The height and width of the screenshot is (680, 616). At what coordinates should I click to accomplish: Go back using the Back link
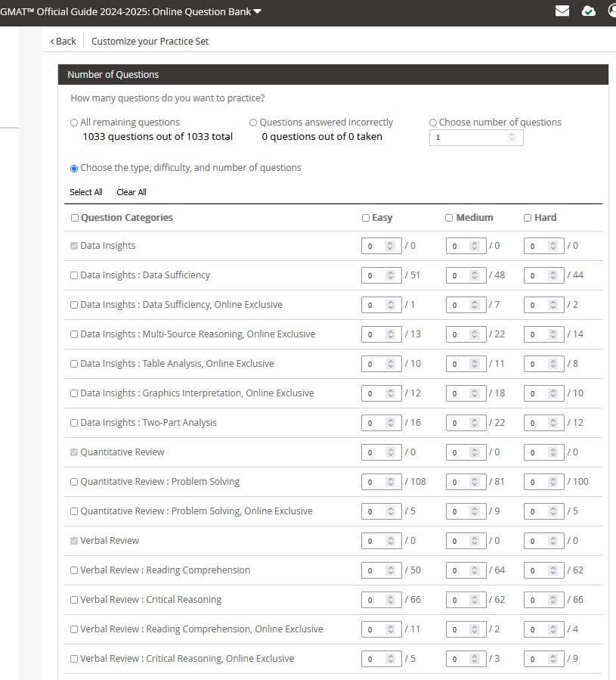pos(66,42)
